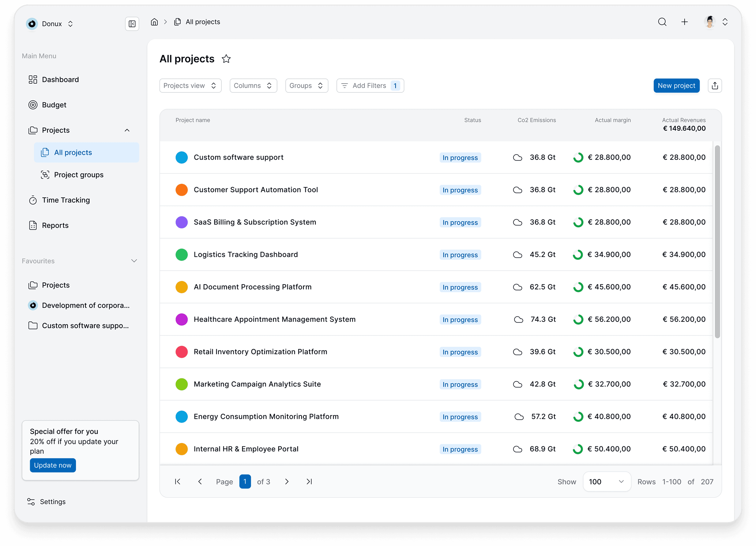Click the orange Customer Support Automation color dot
Image resolution: width=756 pixels, height=546 pixels.
[x=182, y=190]
